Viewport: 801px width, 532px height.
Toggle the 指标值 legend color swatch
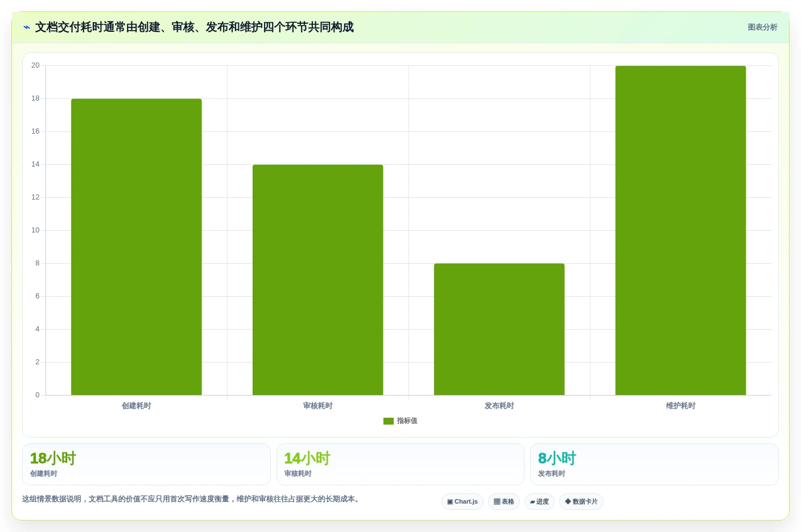point(389,421)
